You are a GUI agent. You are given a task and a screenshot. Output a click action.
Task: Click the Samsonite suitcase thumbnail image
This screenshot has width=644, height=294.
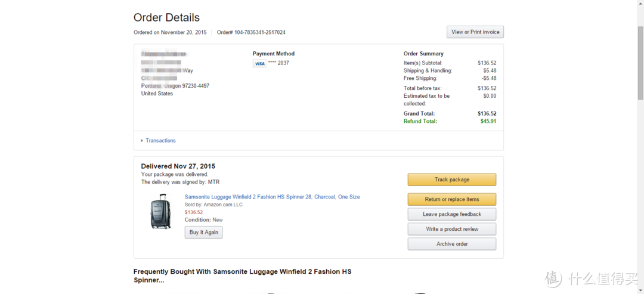coord(159,211)
